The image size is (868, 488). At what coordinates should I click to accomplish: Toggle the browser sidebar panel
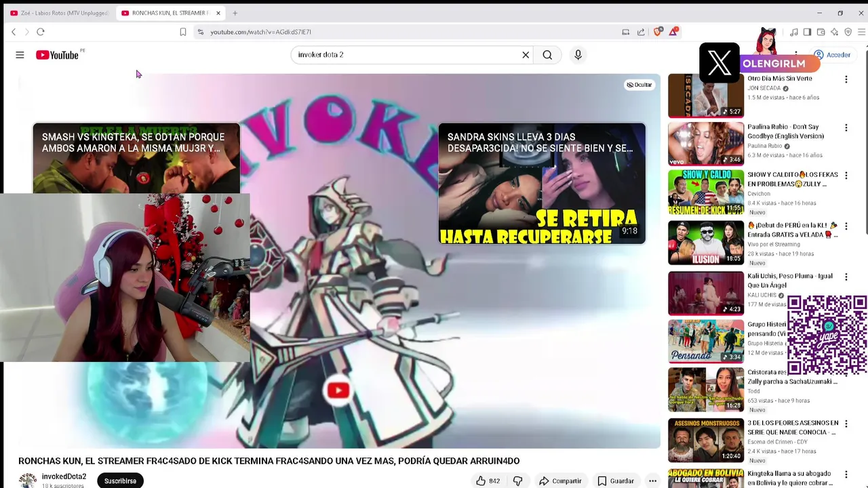[807, 32]
